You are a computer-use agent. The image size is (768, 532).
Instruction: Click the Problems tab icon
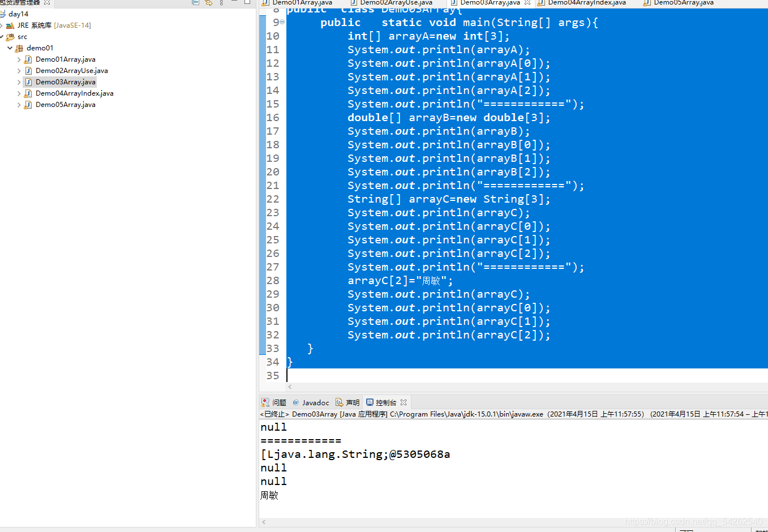tap(265, 402)
